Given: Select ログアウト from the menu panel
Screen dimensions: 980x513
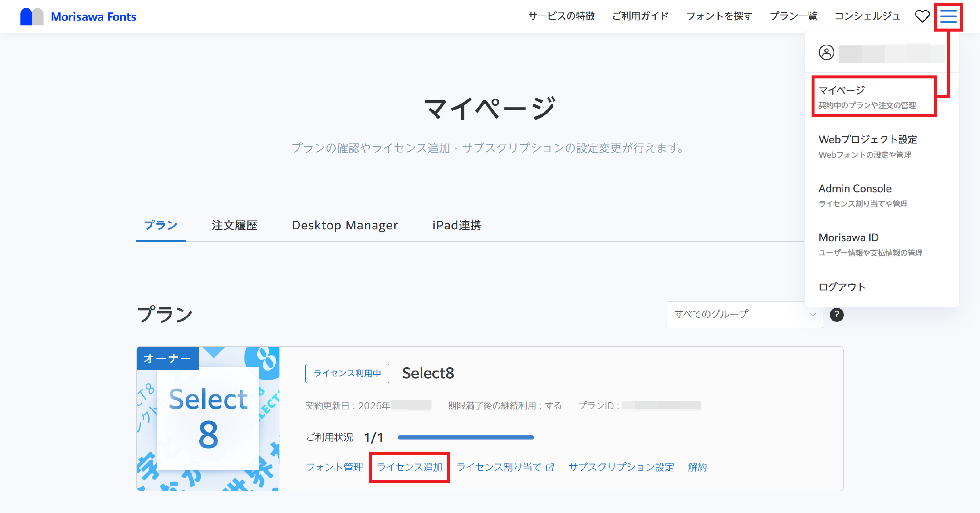Looking at the screenshot, I should tap(841, 287).
